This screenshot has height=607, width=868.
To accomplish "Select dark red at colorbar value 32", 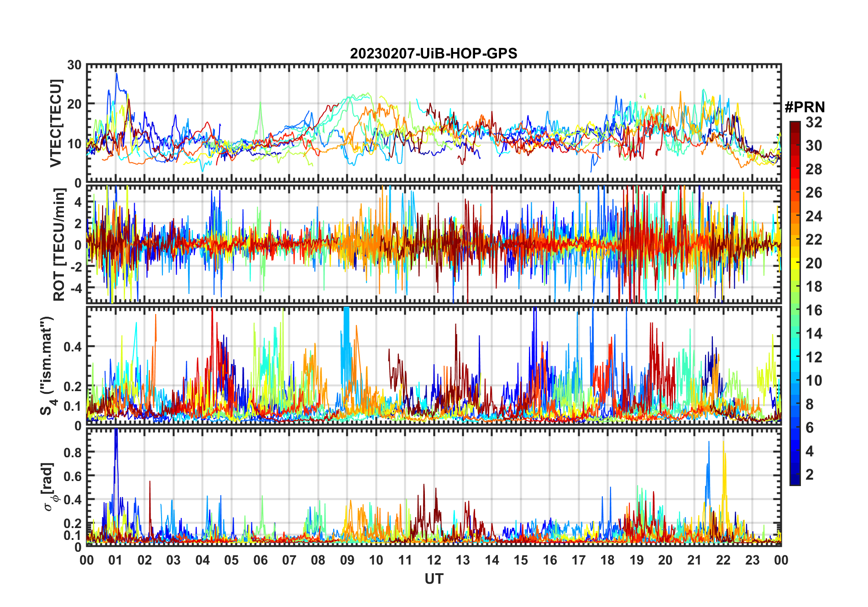I will [795, 125].
